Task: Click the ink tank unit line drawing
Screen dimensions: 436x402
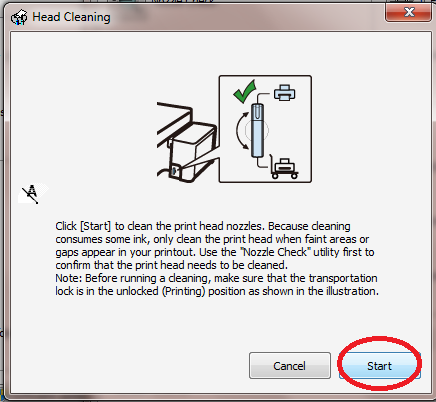Action: tap(187, 142)
